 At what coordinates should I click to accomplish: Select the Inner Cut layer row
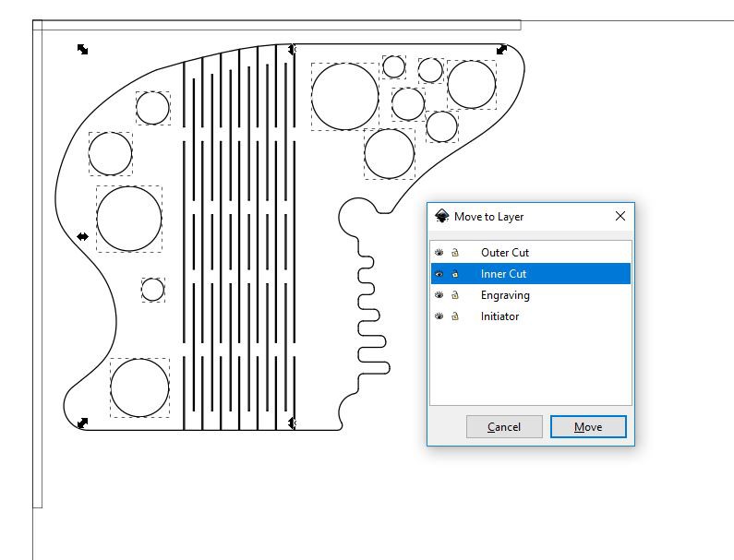(x=530, y=274)
